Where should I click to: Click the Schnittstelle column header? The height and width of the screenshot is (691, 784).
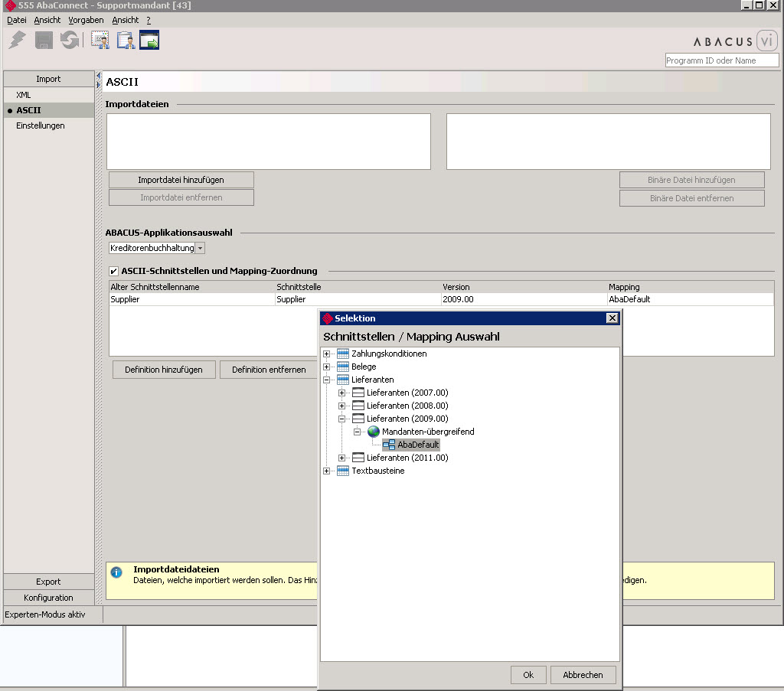point(358,287)
